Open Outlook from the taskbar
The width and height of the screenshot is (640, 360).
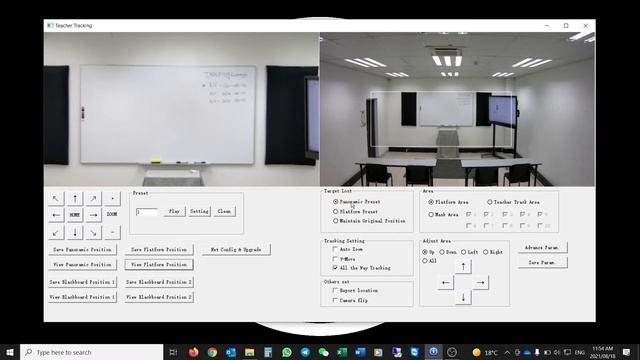click(231, 352)
